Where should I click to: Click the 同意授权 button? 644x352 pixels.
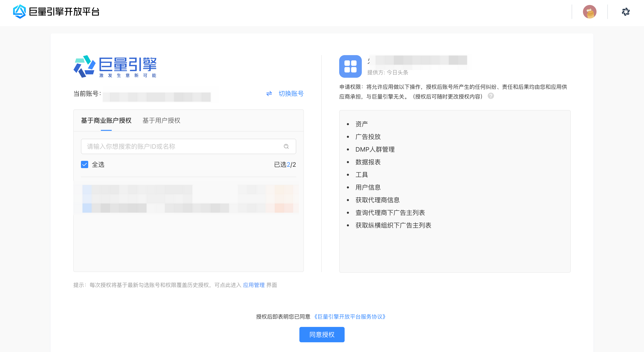pos(322,335)
